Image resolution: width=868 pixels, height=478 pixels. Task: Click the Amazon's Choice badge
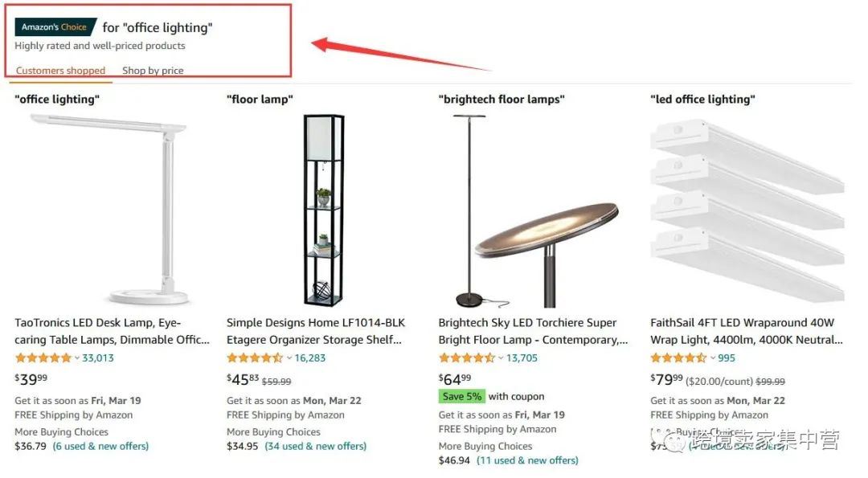click(x=55, y=27)
